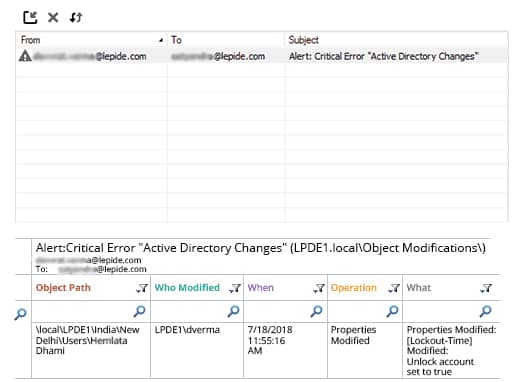Click the row-selector magnifier at the left of the search row
The image size is (520, 382).
tap(21, 314)
